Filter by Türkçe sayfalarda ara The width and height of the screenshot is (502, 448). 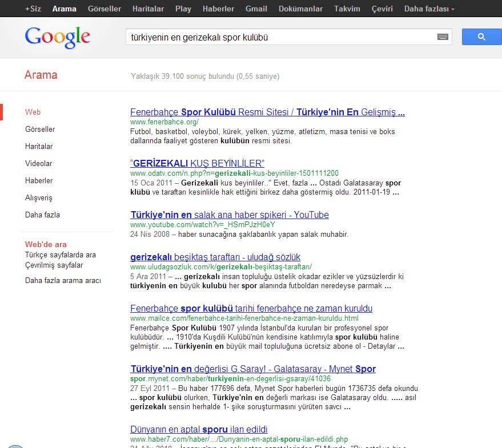(x=61, y=255)
